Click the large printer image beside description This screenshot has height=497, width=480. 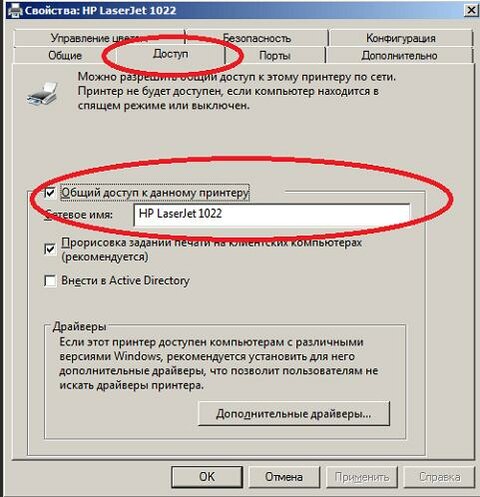tap(43, 94)
